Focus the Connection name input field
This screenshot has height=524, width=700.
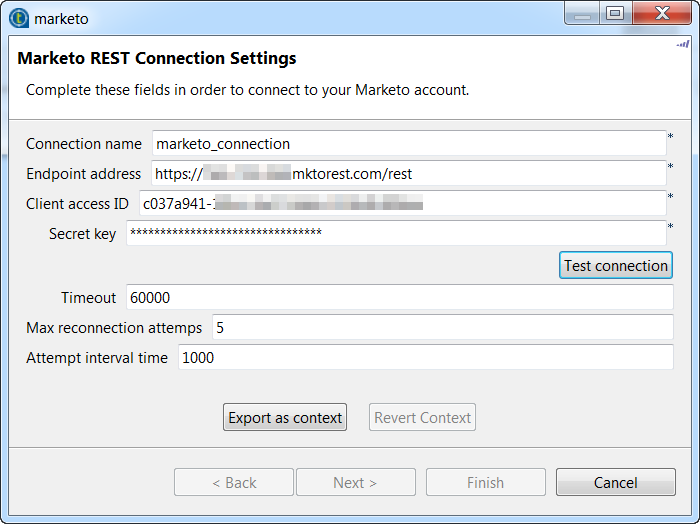coord(409,144)
